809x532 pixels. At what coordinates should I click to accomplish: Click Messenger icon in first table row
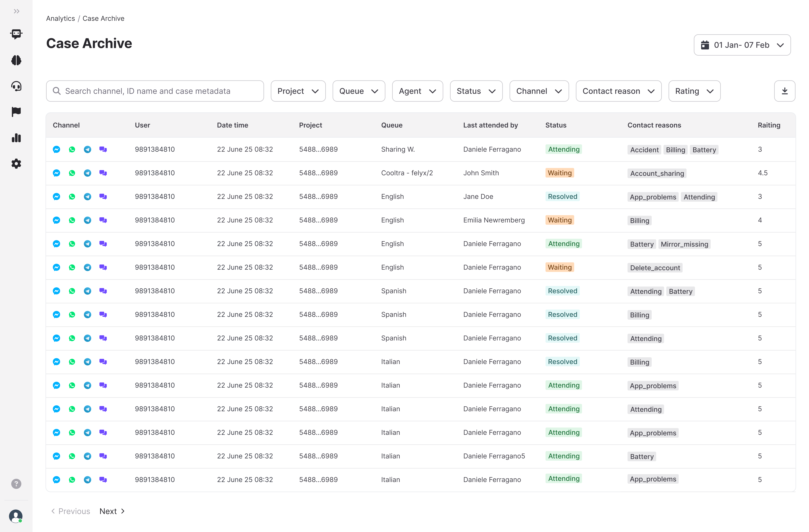click(56, 149)
